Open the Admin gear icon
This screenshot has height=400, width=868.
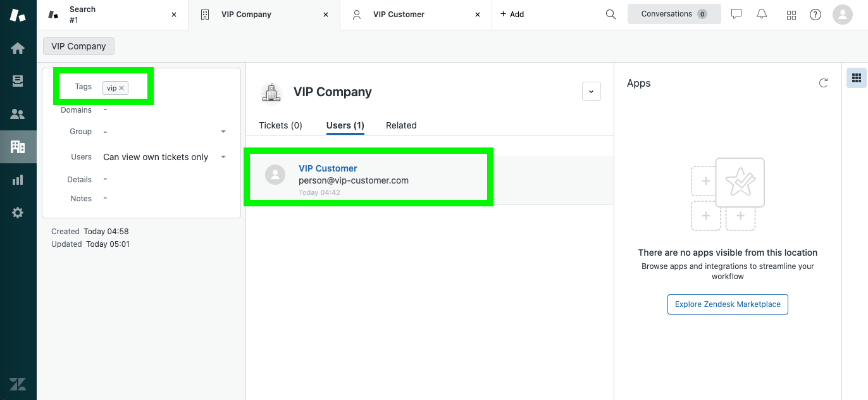point(18,213)
